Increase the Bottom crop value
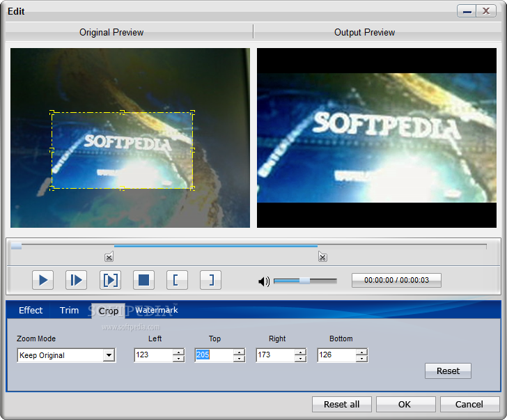 [362, 352]
